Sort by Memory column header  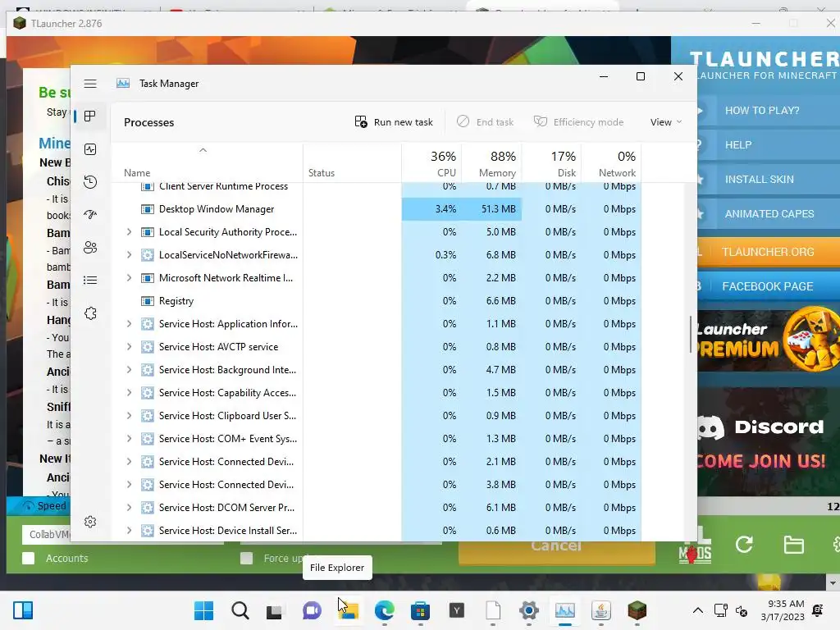[x=492, y=163]
